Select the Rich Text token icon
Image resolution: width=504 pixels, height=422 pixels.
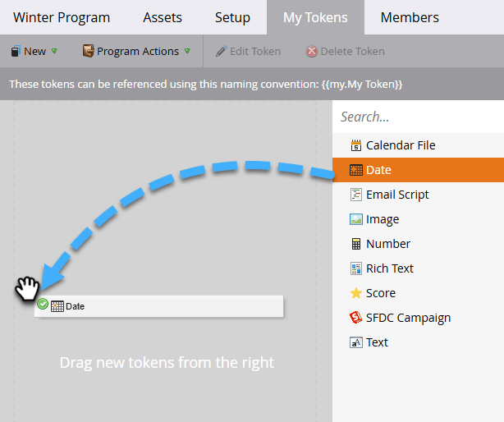pyautogui.click(x=355, y=268)
